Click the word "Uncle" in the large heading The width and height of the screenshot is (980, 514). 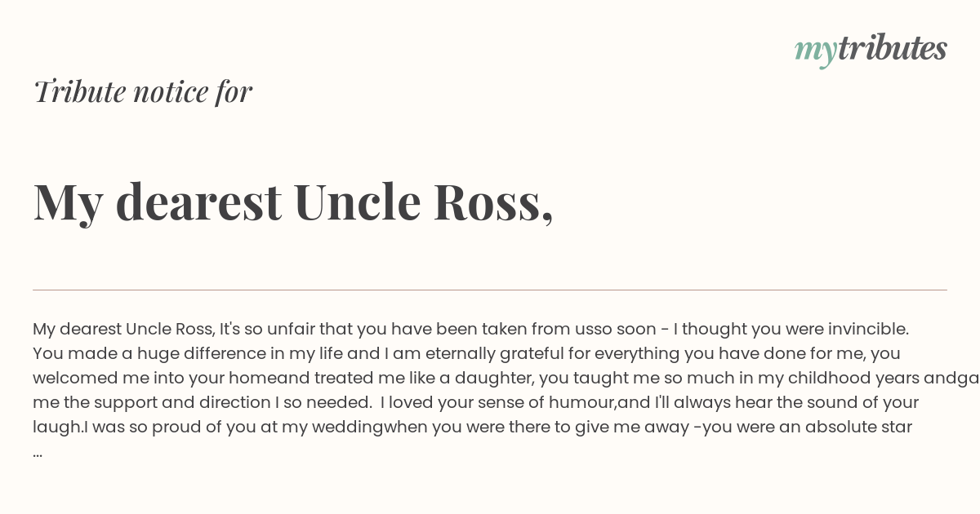coord(356,202)
